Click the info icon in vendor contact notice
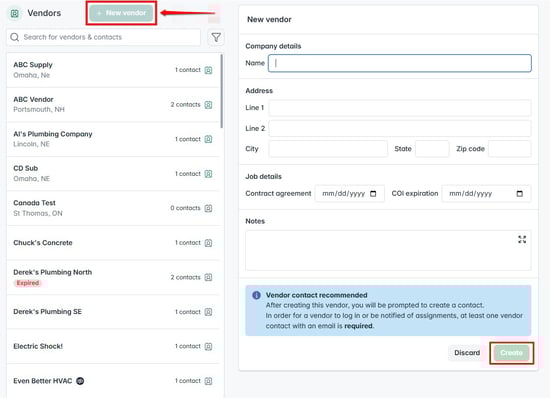The width and height of the screenshot is (550, 398). 256,295
